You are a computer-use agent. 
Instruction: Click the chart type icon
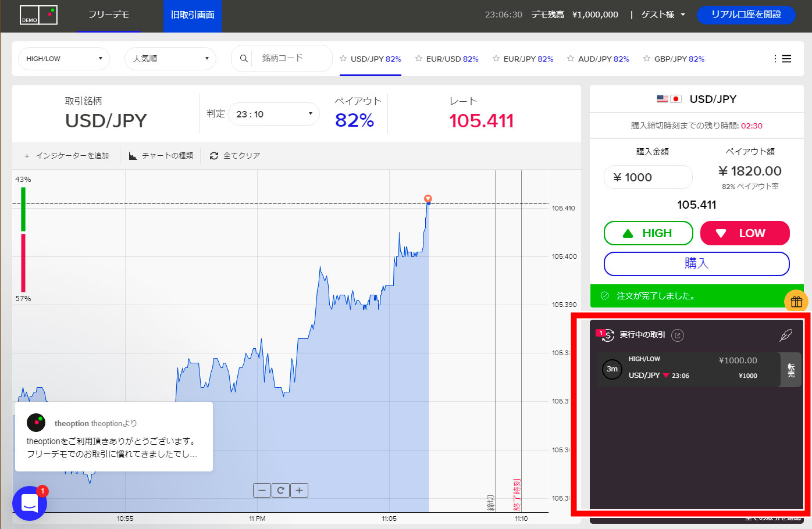tap(133, 156)
